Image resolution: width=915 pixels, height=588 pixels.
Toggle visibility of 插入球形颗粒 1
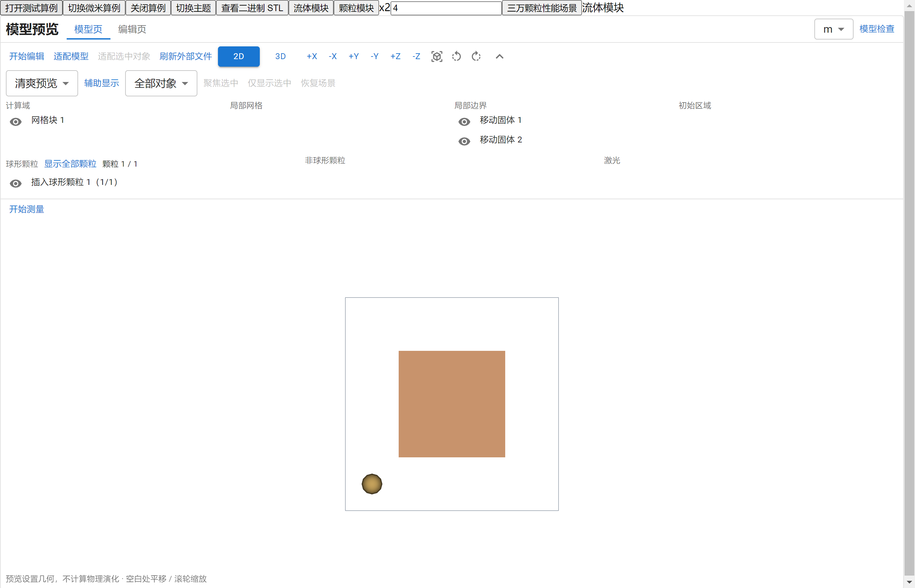coord(16,184)
